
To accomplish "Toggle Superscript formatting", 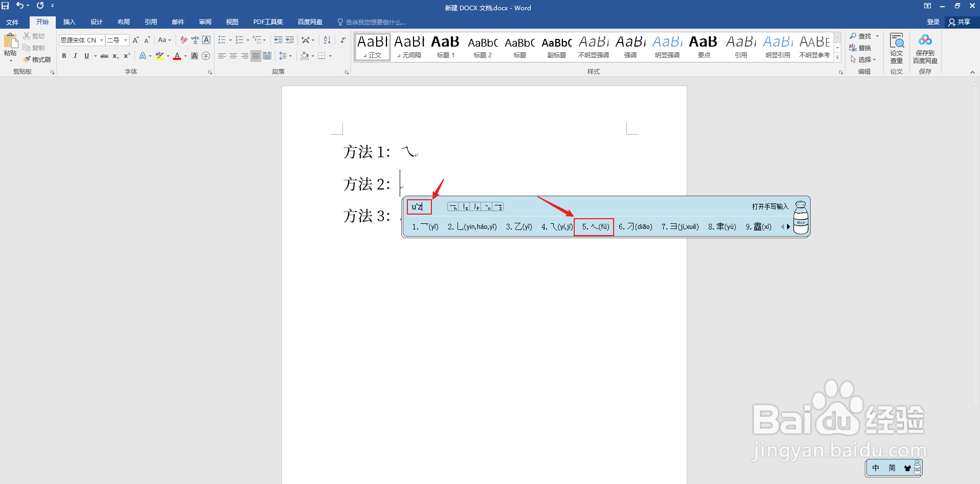I will coord(127,56).
